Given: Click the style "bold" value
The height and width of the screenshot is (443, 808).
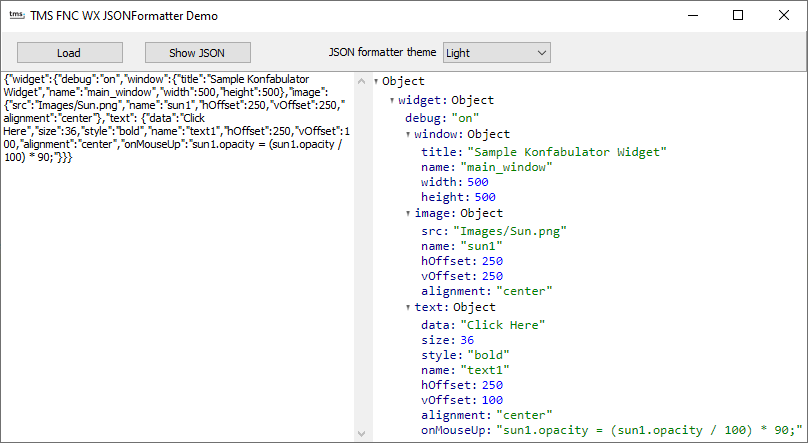Looking at the screenshot, I should [x=488, y=355].
